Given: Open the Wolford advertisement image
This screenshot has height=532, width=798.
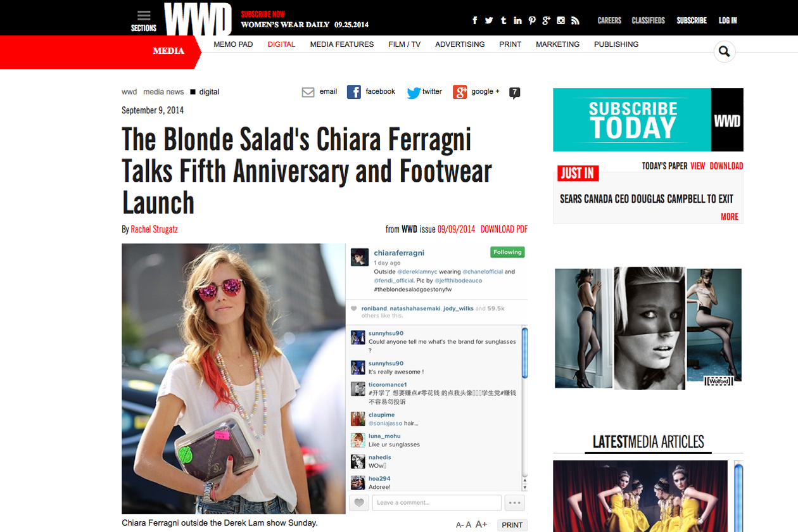Looking at the screenshot, I should [648, 328].
